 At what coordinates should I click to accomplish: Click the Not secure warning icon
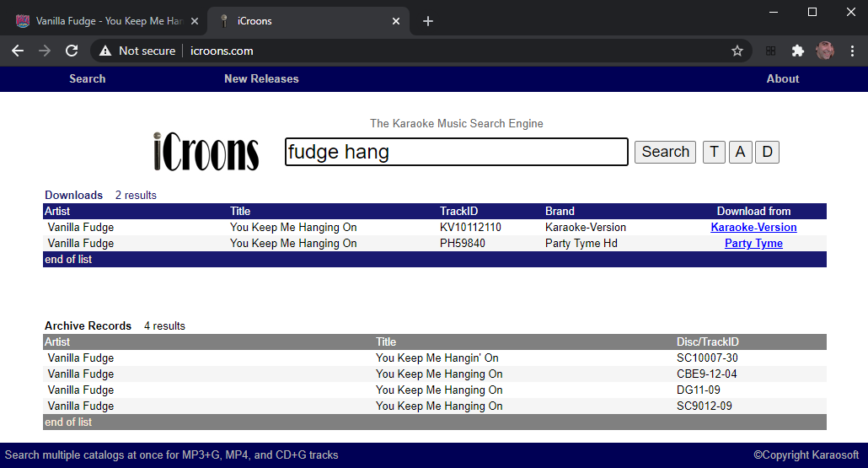pyautogui.click(x=105, y=51)
